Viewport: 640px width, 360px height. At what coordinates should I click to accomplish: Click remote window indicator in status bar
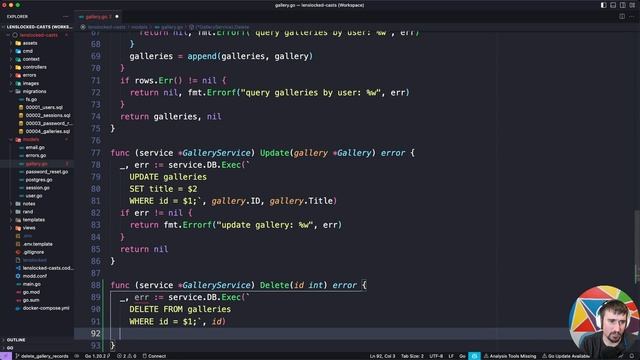click(x=6, y=356)
